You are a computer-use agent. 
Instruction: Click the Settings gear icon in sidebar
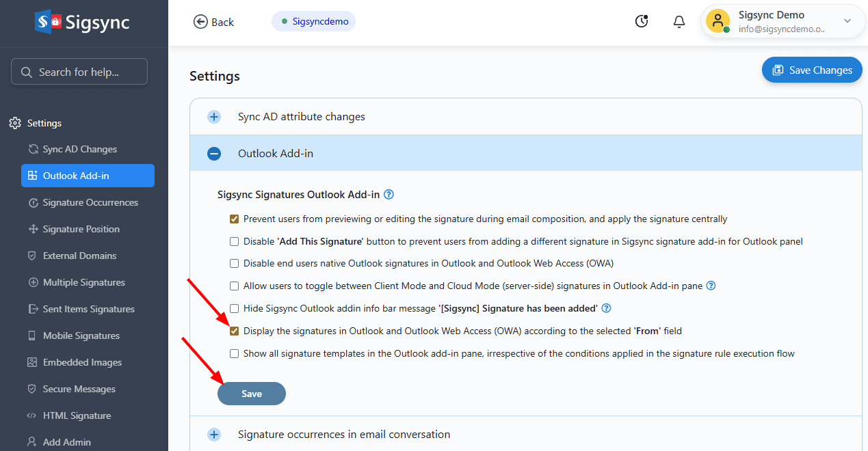15,123
